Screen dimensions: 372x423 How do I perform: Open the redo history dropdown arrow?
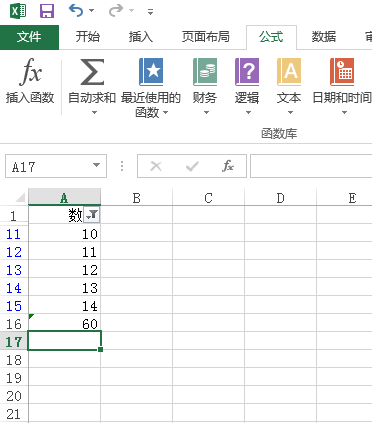(x=132, y=11)
